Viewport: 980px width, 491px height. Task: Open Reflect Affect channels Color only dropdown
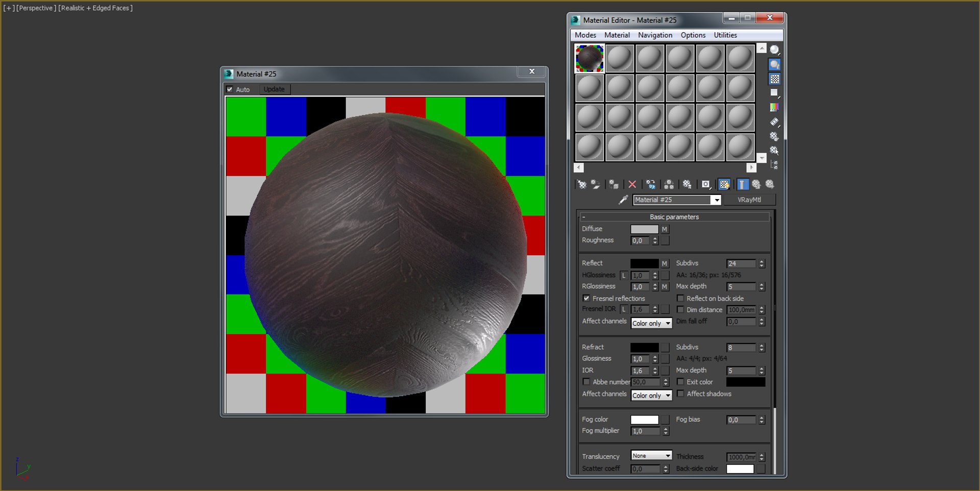point(651,323)
